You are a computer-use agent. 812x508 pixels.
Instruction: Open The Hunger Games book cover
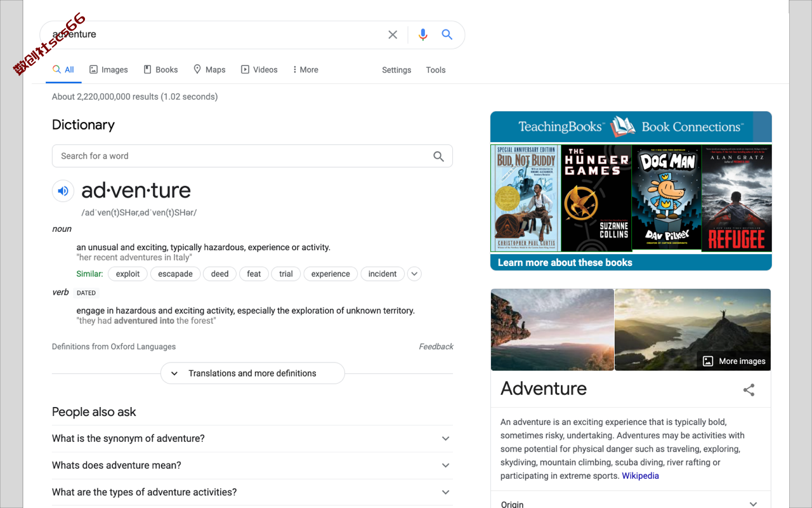[x=596, y=198]
